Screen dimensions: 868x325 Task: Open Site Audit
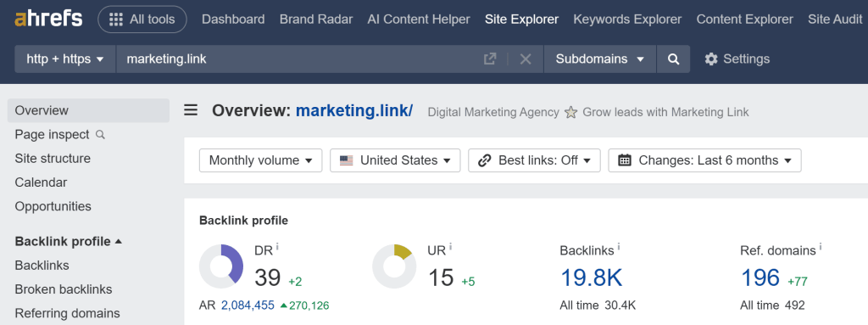(x=835, y=20)
